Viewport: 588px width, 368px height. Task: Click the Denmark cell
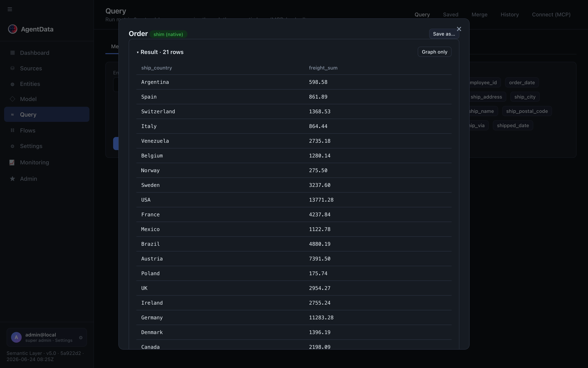(152, 332)
